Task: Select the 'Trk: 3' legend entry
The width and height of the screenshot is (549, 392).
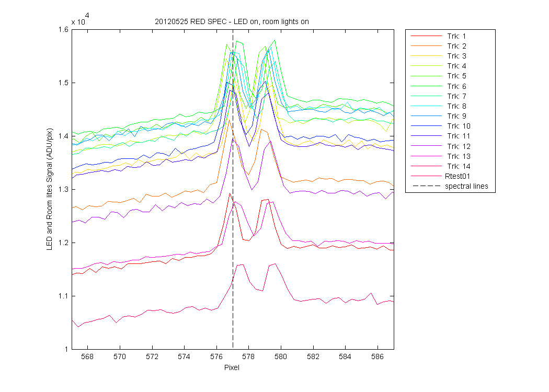Action: (438, 56)
